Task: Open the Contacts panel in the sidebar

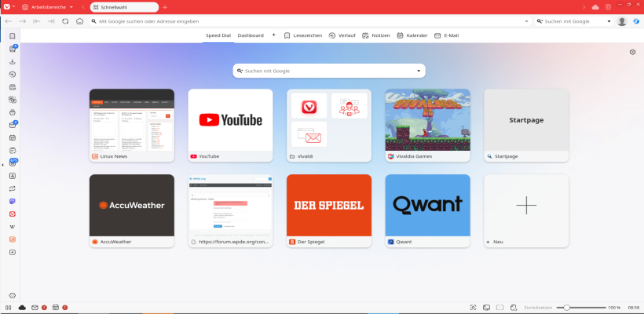Action: coord(13,176)
